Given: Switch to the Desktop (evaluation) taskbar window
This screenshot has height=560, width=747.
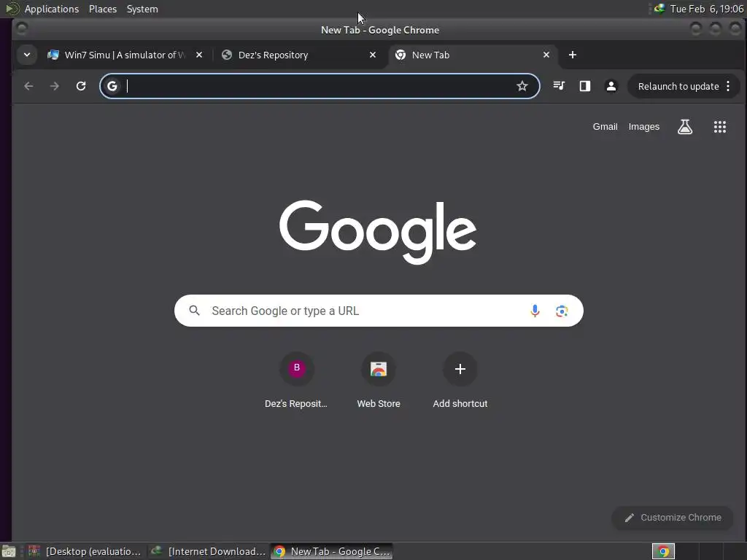Looking at the screenshot, I should [x=85, y=551].
